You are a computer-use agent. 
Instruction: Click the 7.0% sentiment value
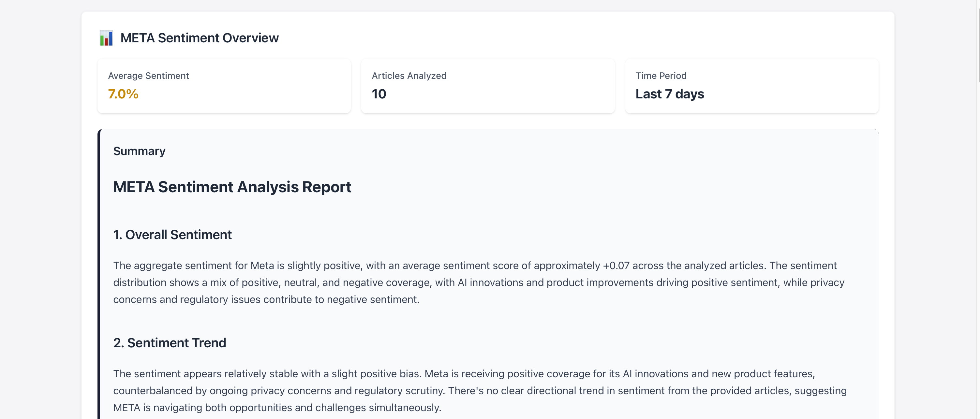pos(123,94)
